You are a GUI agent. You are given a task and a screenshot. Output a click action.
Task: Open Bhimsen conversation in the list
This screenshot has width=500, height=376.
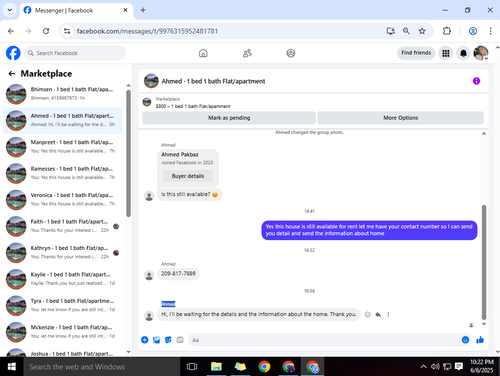pyautogui.click(x=62, y=94)
